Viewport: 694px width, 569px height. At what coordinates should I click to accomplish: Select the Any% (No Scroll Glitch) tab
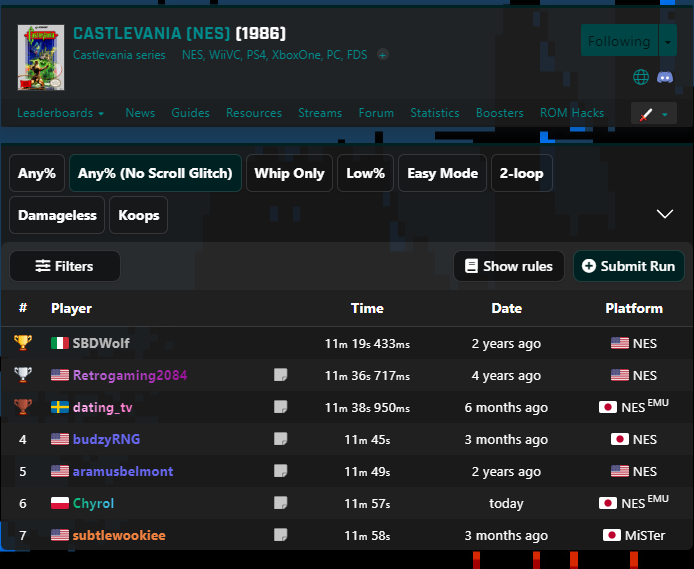point(155,173)
